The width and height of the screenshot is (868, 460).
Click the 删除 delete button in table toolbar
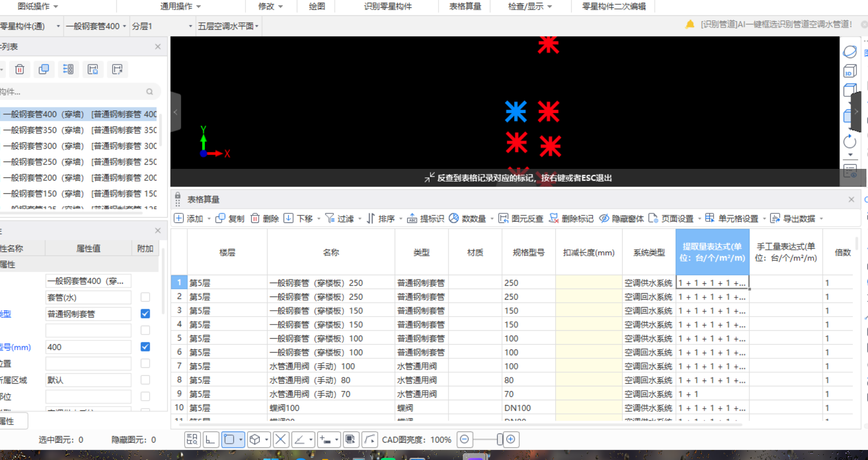[264, 218]
